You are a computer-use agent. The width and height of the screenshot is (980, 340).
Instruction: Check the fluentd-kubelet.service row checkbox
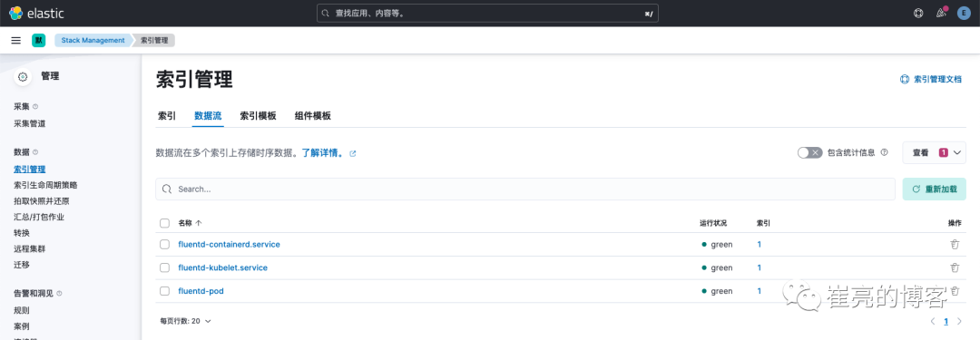(164, 267)
